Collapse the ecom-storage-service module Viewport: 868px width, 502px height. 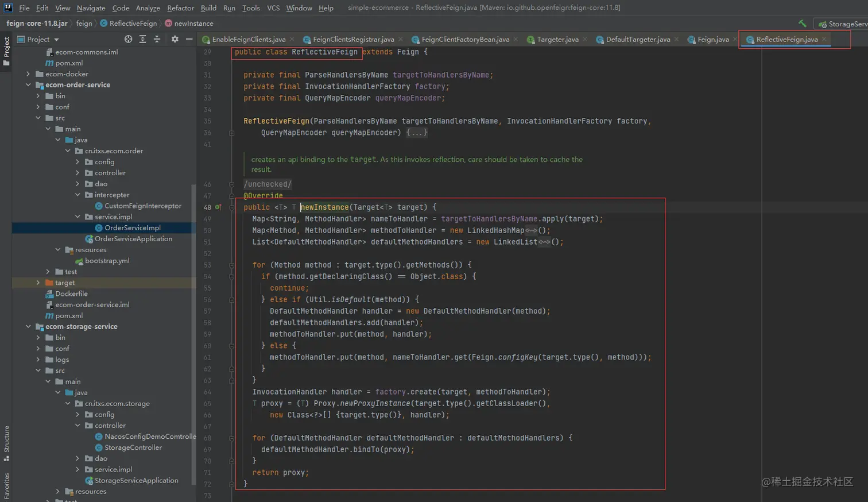[x=28, y=327]
